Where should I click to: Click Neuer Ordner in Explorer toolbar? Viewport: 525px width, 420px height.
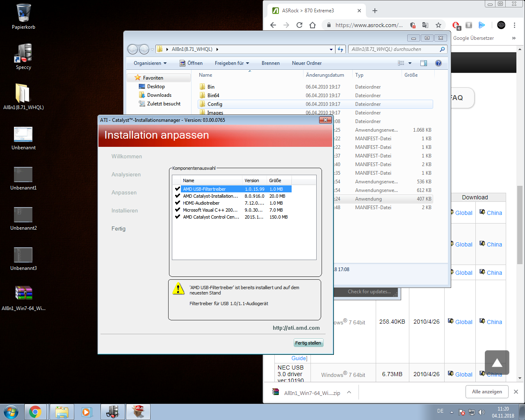tap(307, 63)
